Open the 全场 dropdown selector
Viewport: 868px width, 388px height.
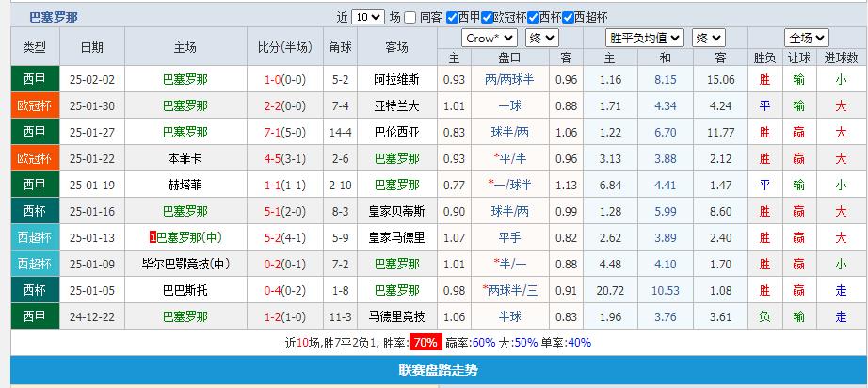point(807,38)
